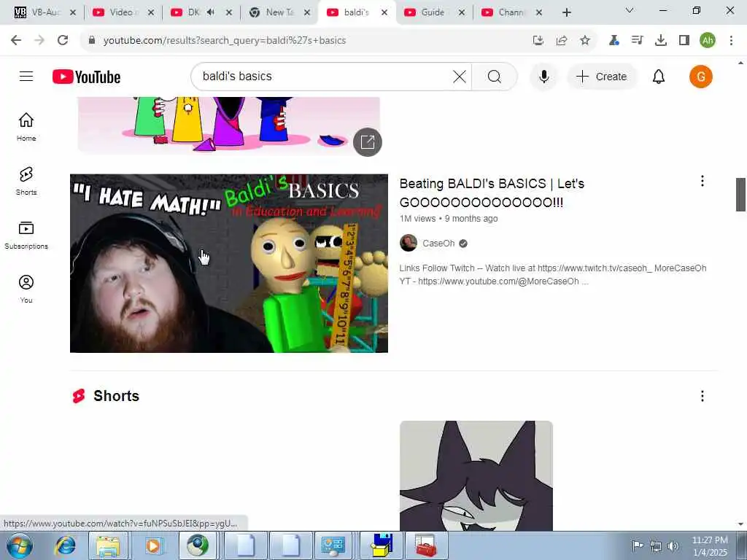Open Subscriptions in the sidebar
Image resolution: width=747 pixels, height=560 pixels.
coord(26,236)
